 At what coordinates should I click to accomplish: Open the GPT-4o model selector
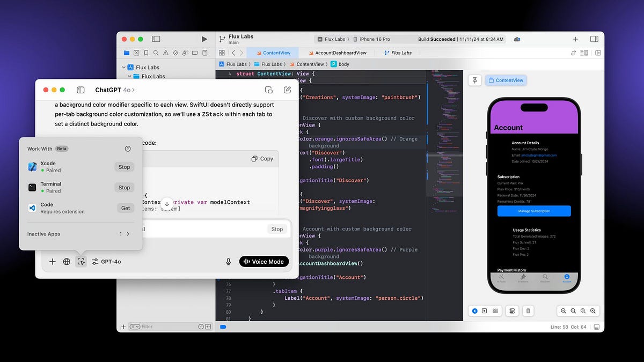click(x=107, y=261)
